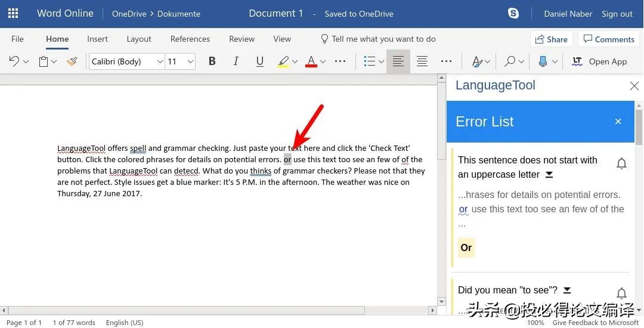The height and width of the screenshot is (328, 644).
Task: Select the Format Painter brush icon
Action: [x=72, y=61]
